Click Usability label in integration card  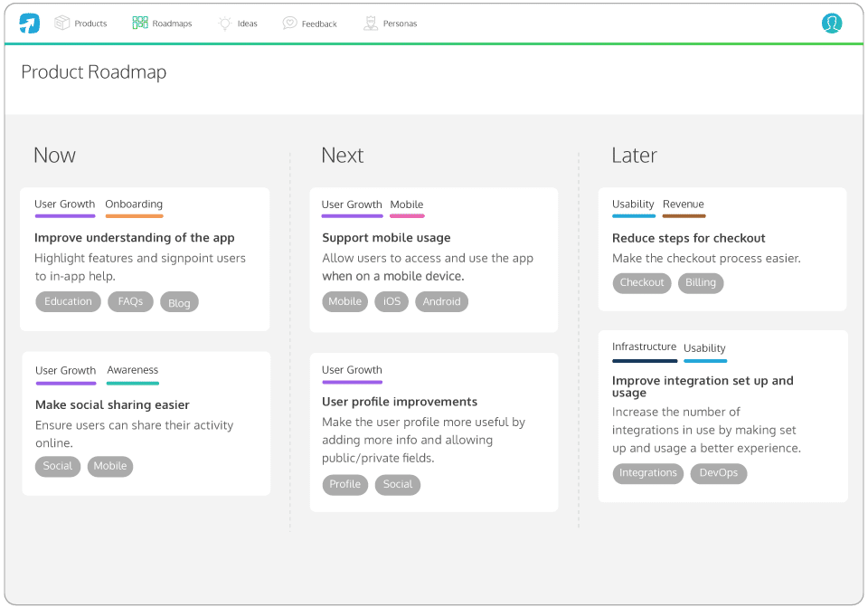(x=704, y=348)
